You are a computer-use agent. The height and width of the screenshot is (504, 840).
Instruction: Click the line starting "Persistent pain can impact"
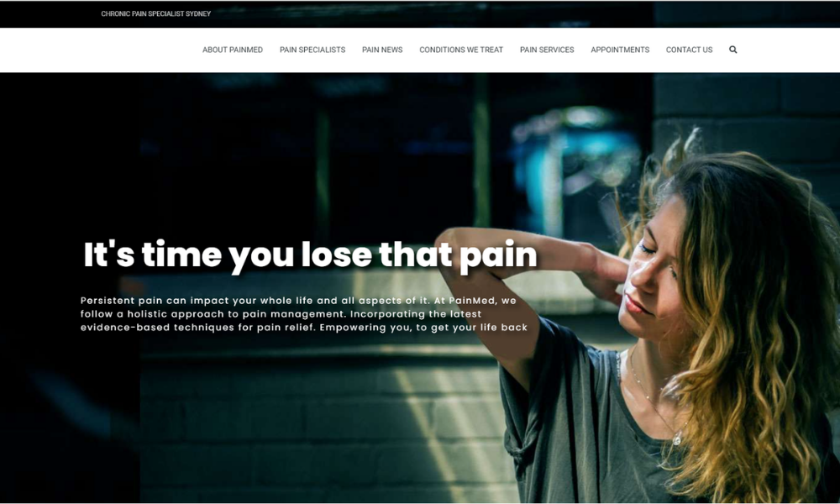[x=298, y=301]
